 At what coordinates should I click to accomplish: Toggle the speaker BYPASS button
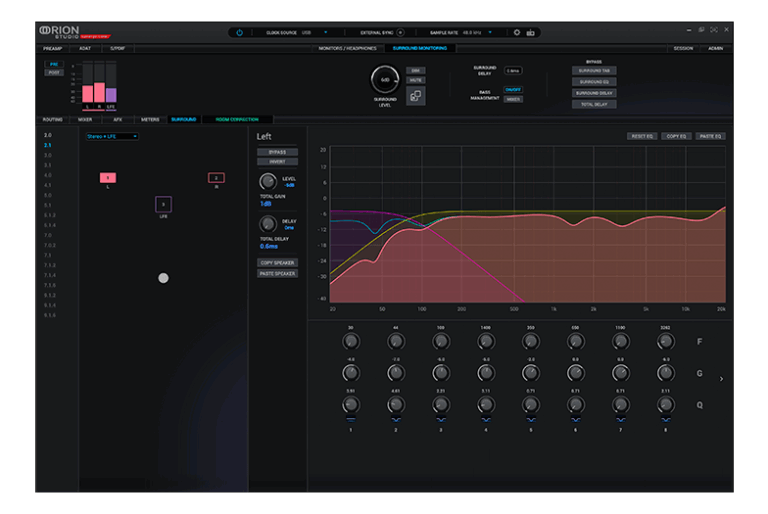tap(277, 152)
